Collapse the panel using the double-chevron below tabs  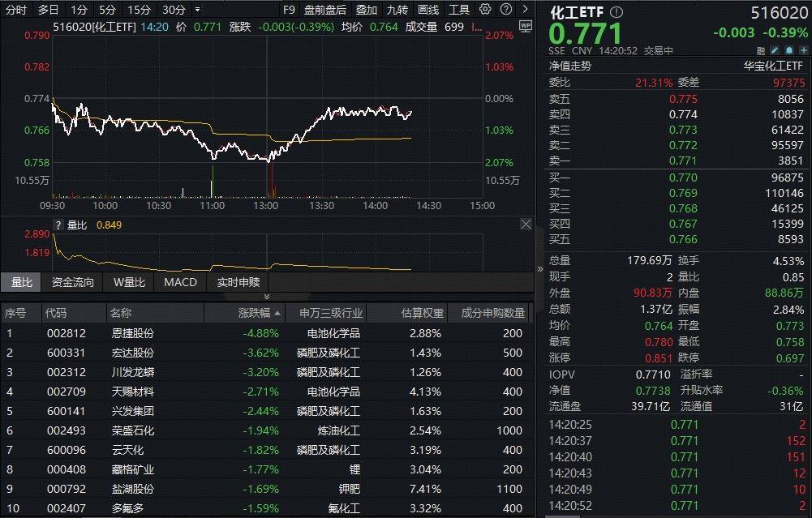tap(267, 297)
